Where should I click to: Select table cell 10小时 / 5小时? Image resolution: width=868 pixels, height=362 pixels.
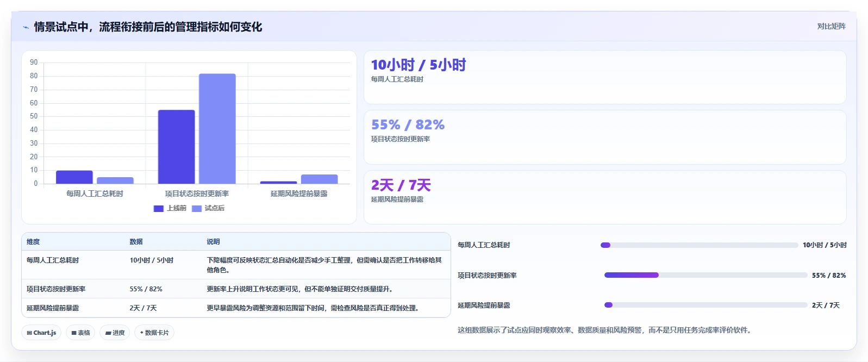tap(152, 260)
